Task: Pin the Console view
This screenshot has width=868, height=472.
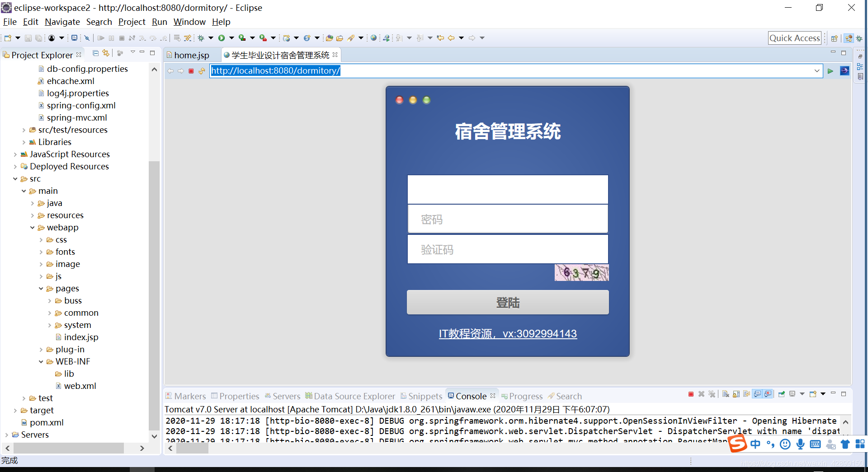Action: [x=781, y=394]
